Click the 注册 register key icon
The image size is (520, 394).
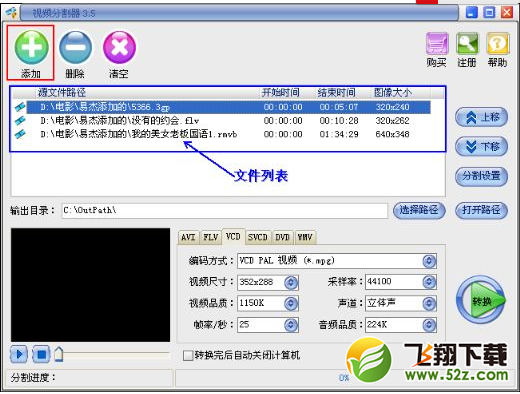467,44
